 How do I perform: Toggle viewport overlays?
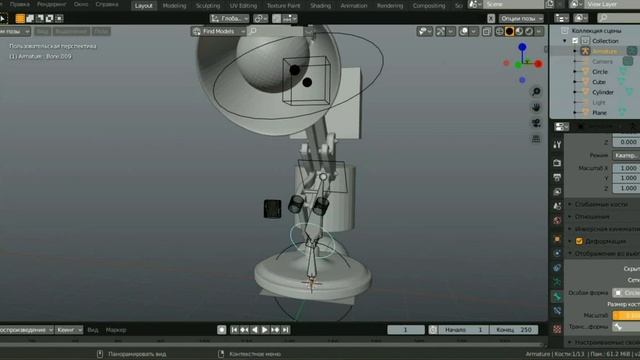464,31
